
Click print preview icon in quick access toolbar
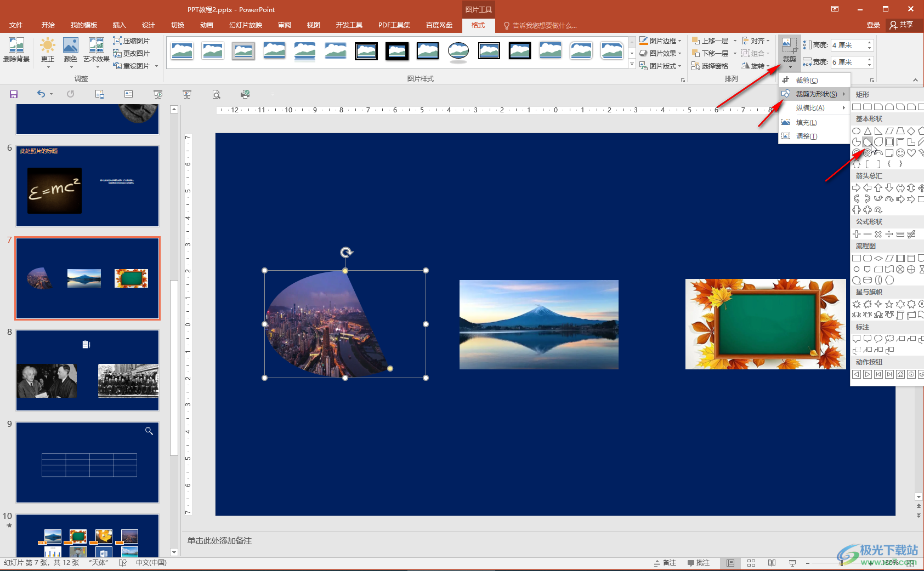click(x=216, y=94)
